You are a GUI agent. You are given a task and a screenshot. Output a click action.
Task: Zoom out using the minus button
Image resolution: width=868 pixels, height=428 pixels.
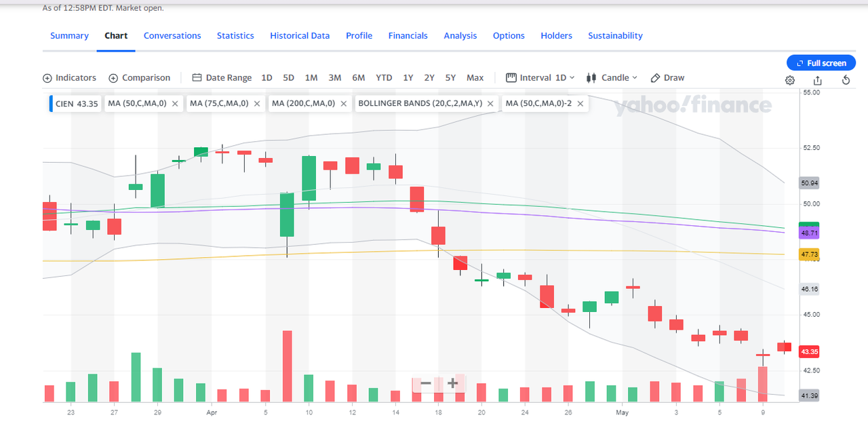[426, 383]
